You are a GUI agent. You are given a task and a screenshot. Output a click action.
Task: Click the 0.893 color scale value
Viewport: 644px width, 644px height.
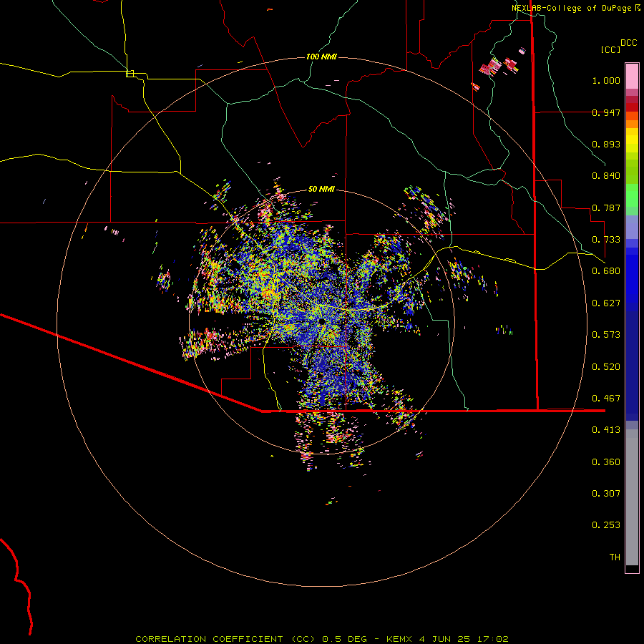click(606, 144)
